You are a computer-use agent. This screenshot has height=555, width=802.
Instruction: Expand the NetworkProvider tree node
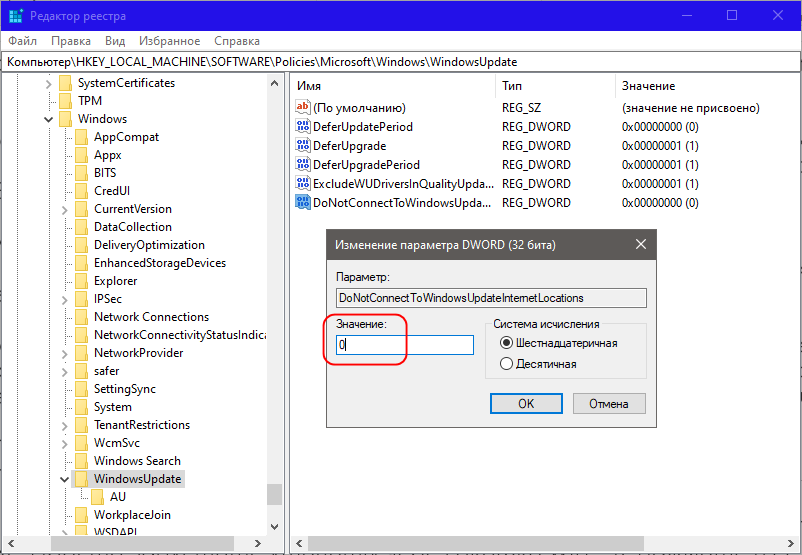[64, 353]
